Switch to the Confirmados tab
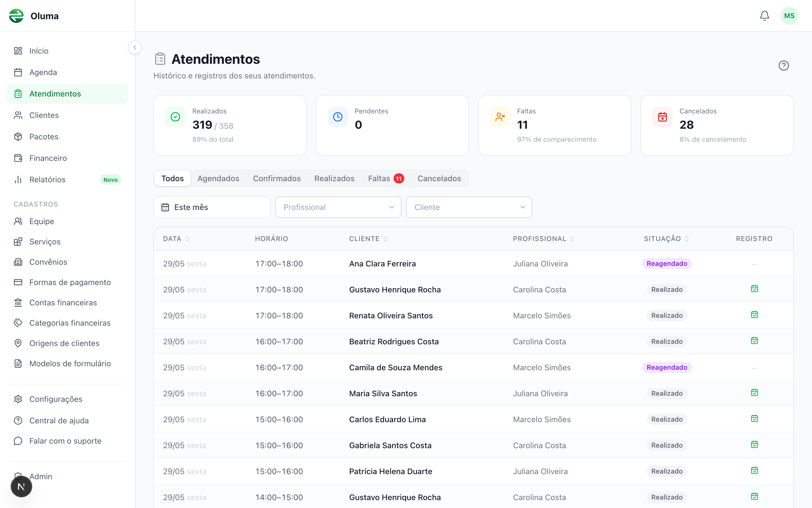The height and width of the screenshot is (508, 812). pos(277,178)
